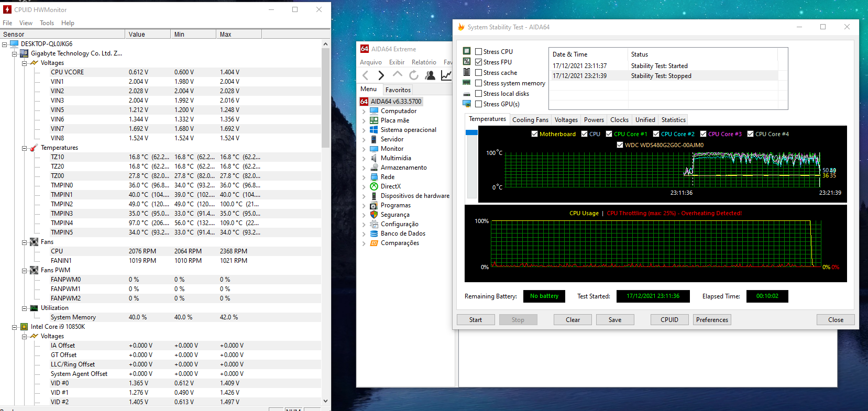Screen dimensions: 868x411
Task: Toggle the Motherboard graph checkbox
Action: coord(534,134)
